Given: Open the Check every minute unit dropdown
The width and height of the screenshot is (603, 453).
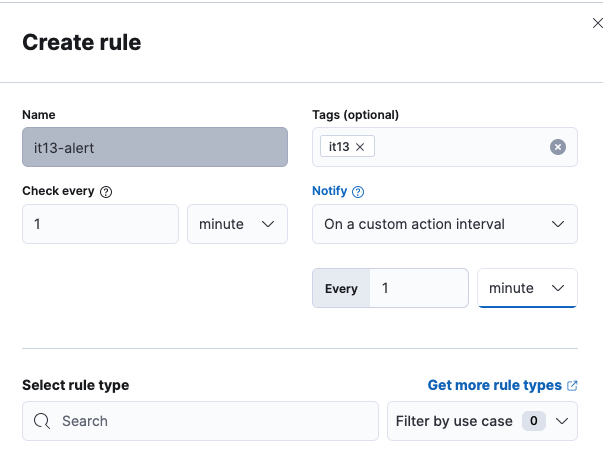Looking at the screenshot, I should (237, 224).
